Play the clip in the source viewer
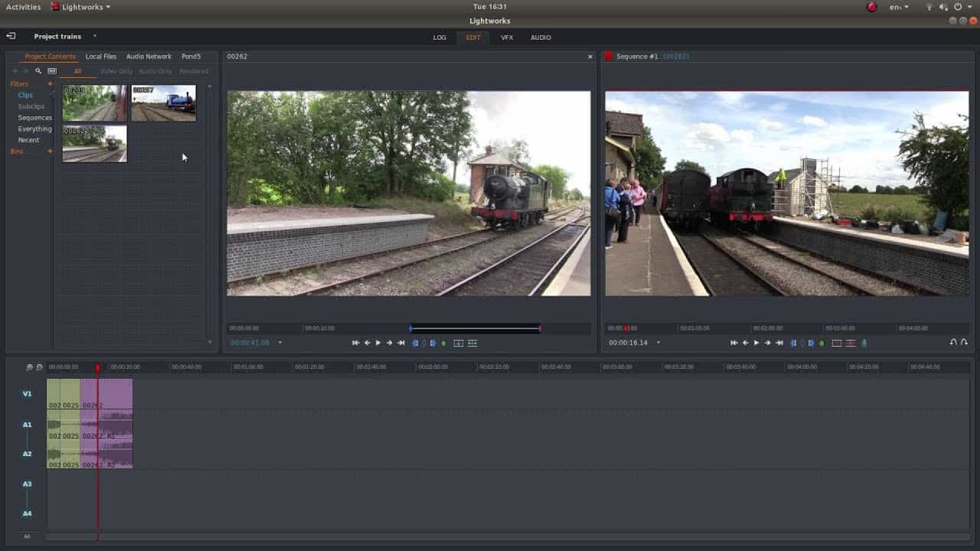Screen dimensions: 980x551 (x=378, y=343)
